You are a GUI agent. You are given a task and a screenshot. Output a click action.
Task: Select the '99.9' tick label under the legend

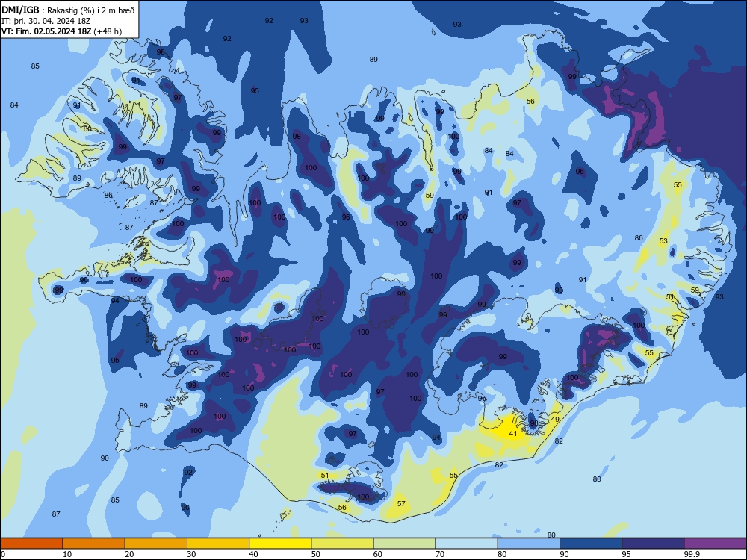coord(691,554)
